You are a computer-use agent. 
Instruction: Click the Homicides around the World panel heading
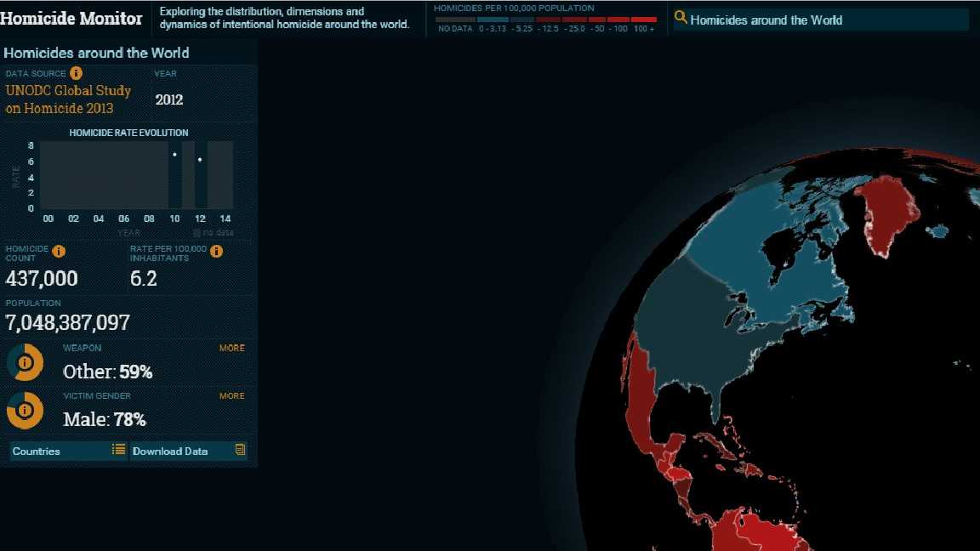pyautogui.click(x=96, y=53)
